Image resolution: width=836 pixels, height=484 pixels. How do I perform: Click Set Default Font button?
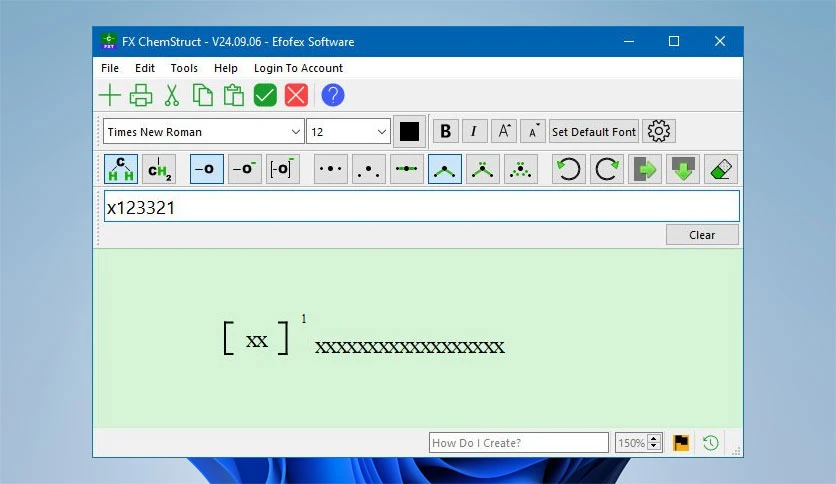(594, 131)
